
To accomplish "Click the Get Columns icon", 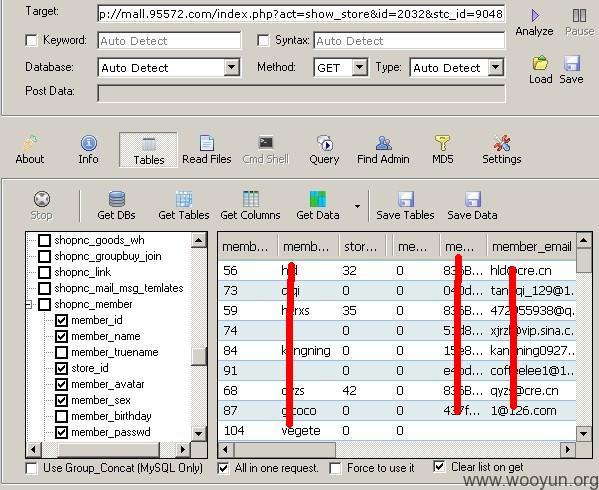I will (x=251, y=199).
